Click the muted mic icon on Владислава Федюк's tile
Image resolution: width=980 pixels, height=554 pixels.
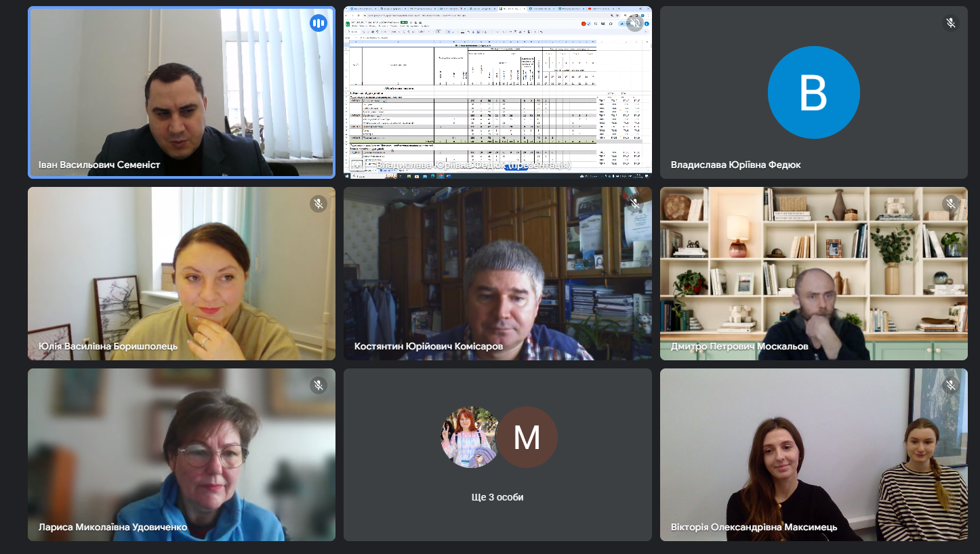951,23
